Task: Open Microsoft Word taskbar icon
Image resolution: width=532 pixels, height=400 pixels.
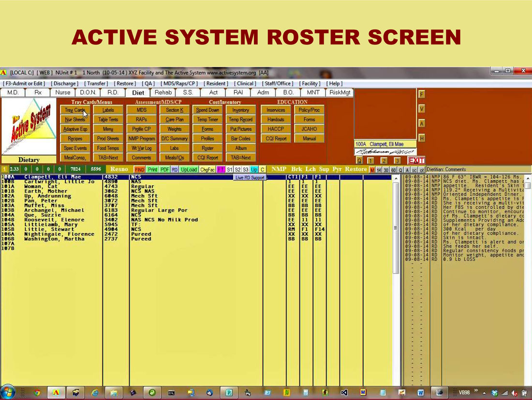Action: [x=421, y=393]
